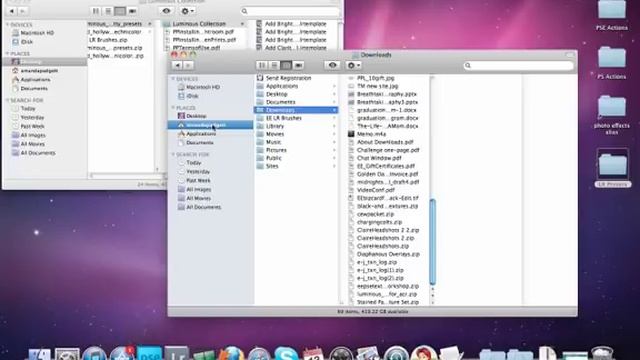Screen dimensions: 640x360
Task: Select file Challenge one-page.pdf
Action: click(388, 150)
